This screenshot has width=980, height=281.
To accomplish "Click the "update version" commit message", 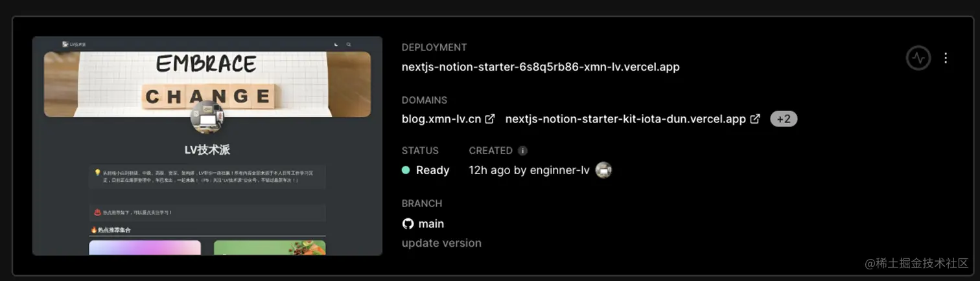I will point(441,243).
